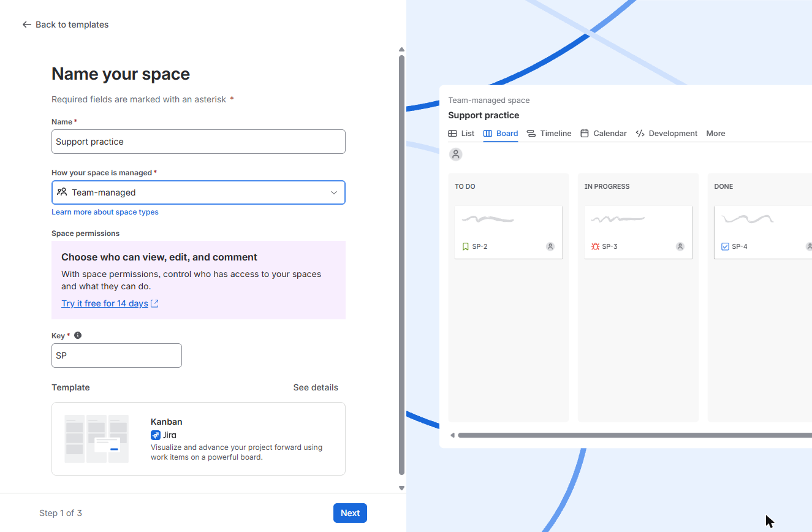This screenshot has height=532, width=812.
Task: Click into the Key input field
Action: pyautogui.click(x=116, y=355)
